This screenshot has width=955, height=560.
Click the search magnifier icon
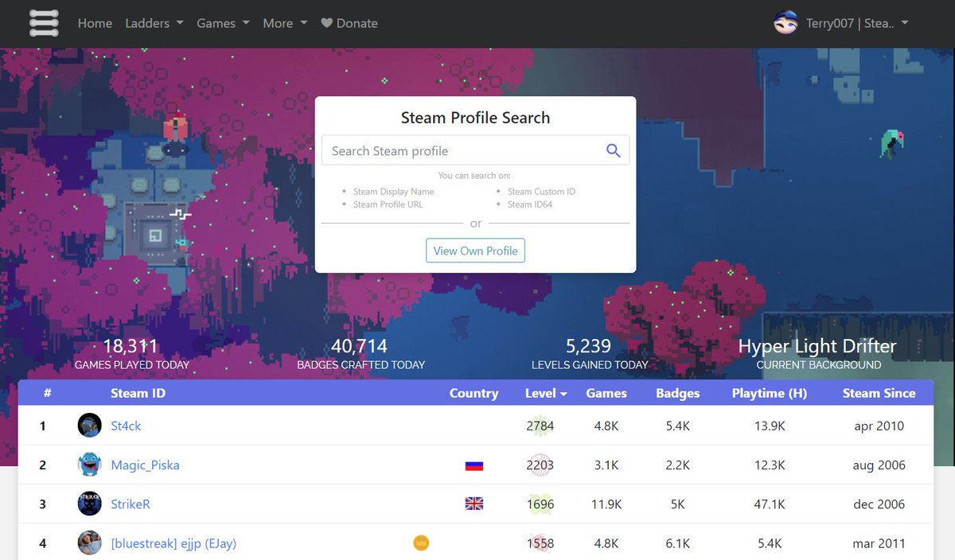click(613, 150)
